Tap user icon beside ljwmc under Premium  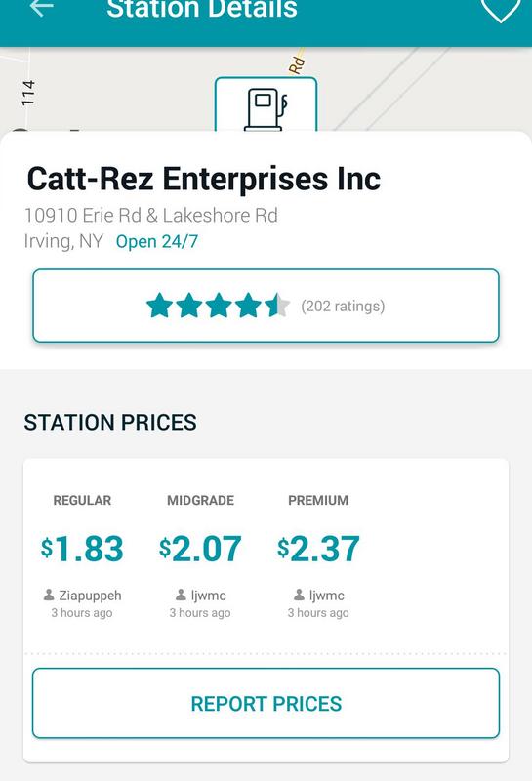click(x=299, y=595)
